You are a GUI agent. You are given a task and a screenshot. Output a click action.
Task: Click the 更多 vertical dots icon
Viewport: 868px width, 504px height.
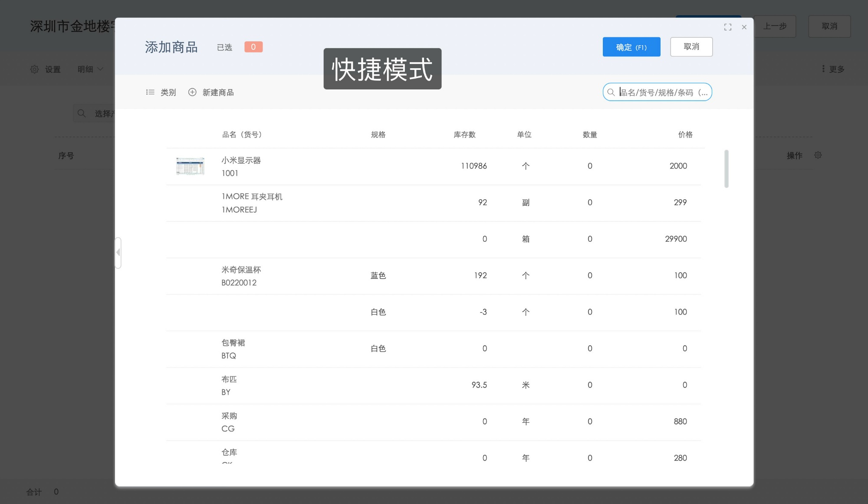tap(823, 69)
